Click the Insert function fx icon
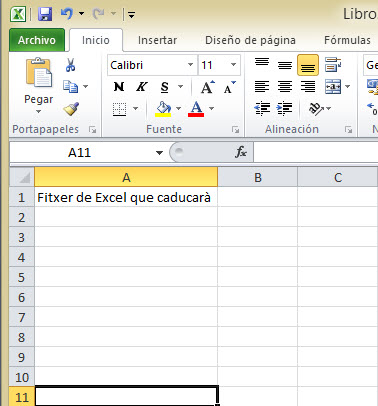The image size is (378, 406). click(241, 152)
